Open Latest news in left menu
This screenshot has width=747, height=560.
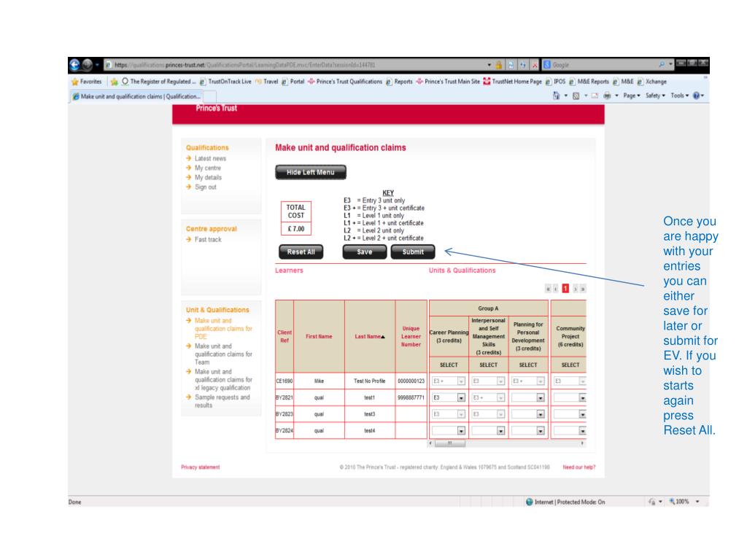click(x=210, y=158)
